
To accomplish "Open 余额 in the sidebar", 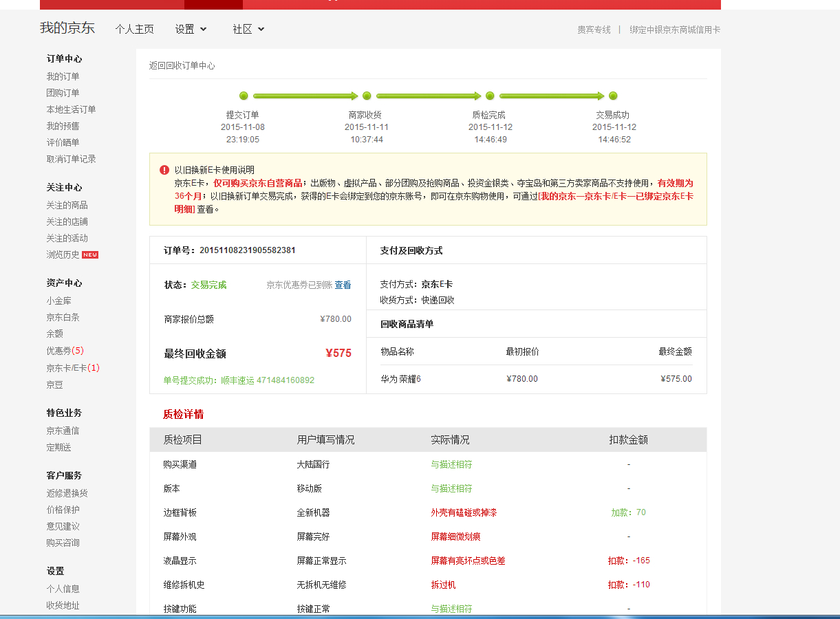I will (x=55, y=334).
